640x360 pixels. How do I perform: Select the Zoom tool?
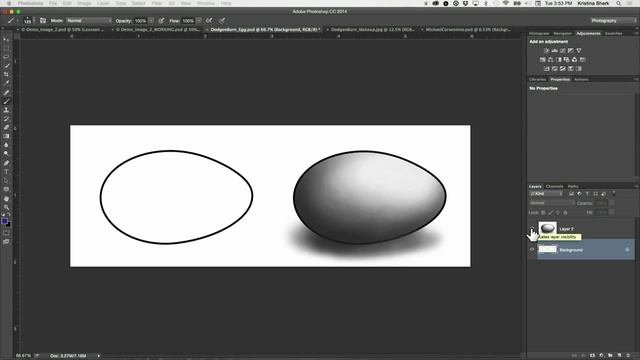click(x=6, y=207)
